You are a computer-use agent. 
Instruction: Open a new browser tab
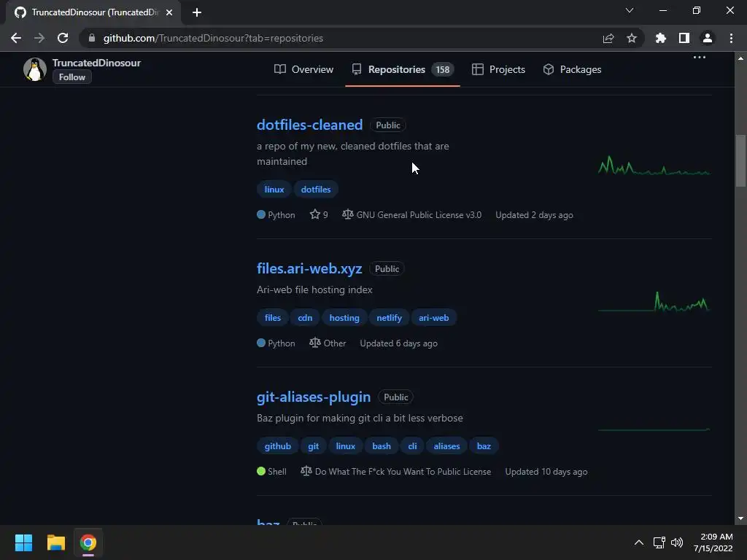tap(197, 12)
